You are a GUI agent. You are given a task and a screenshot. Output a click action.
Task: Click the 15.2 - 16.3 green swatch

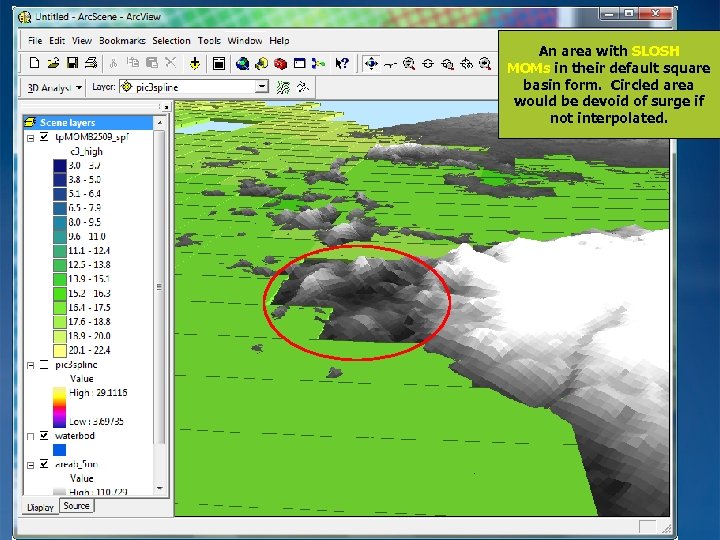coord(60,293)
